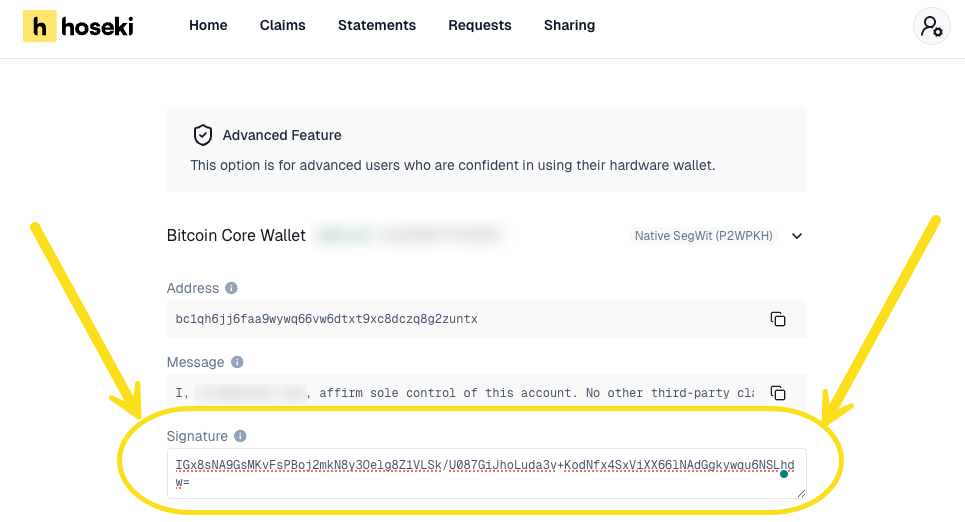Click the info icon beside Signature

point(241,436)
